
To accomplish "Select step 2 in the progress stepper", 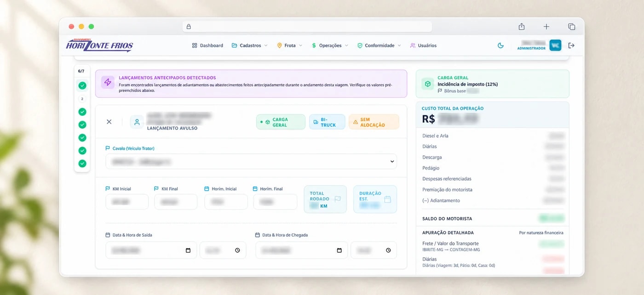I will [82, 99].
